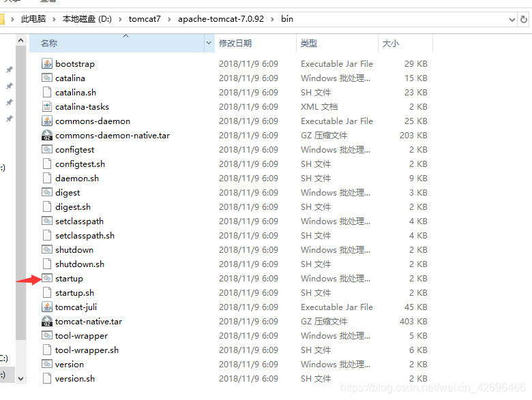This screenshot has height=400, width=532.
Task: Click the setclasspath.sh file icon
Action: click(x=47, y=235)
